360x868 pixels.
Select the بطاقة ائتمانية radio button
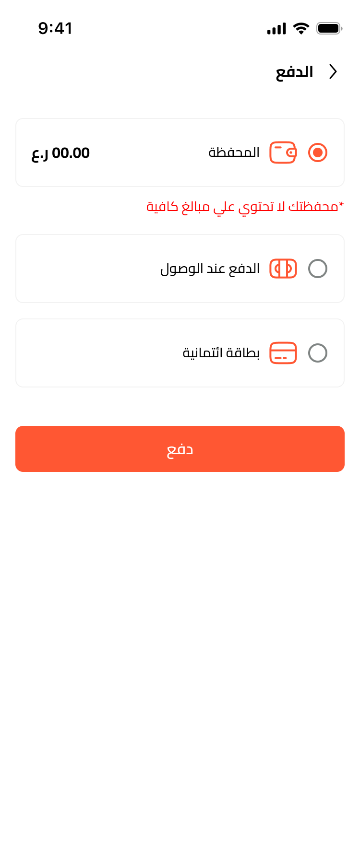317,353
